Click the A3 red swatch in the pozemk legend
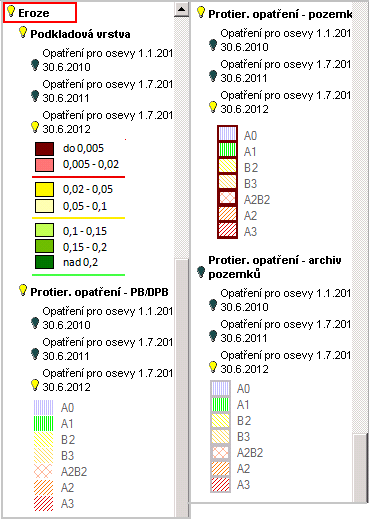The width and height of the screenshot is (371, 522). tap(227, 230)
